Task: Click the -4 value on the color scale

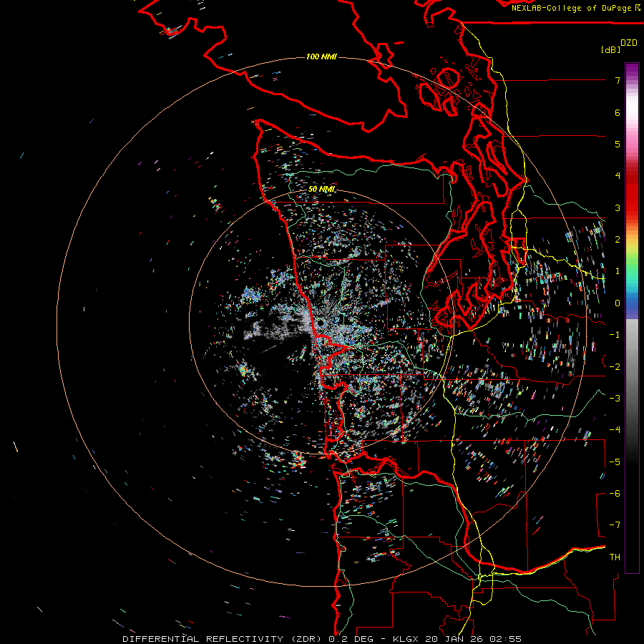Action: click(x=615, y=430)
